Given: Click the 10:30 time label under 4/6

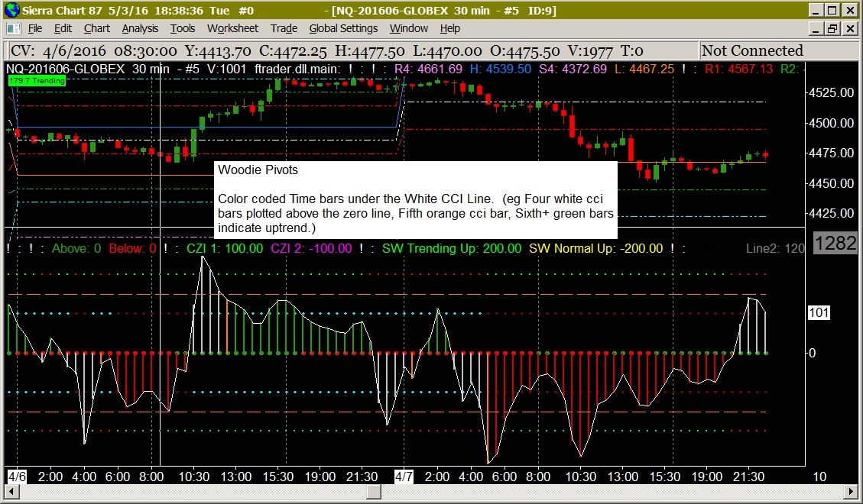Looking at the screenshot, I should (x=193, y=477).
